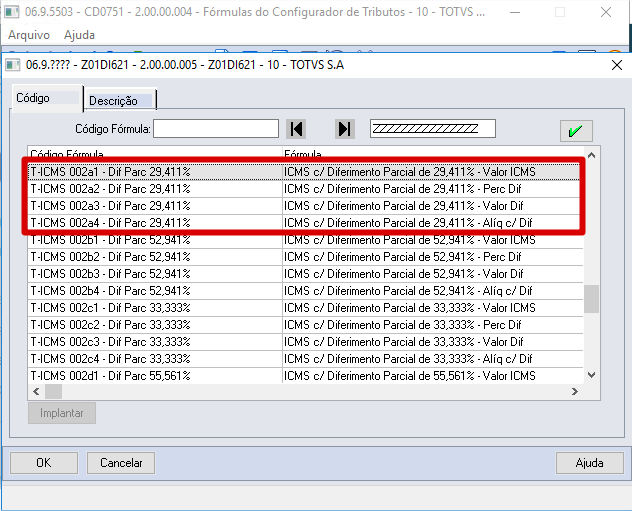Click the OK button
The width and height of the screenshot is (632, 511).
pos(44,463)
